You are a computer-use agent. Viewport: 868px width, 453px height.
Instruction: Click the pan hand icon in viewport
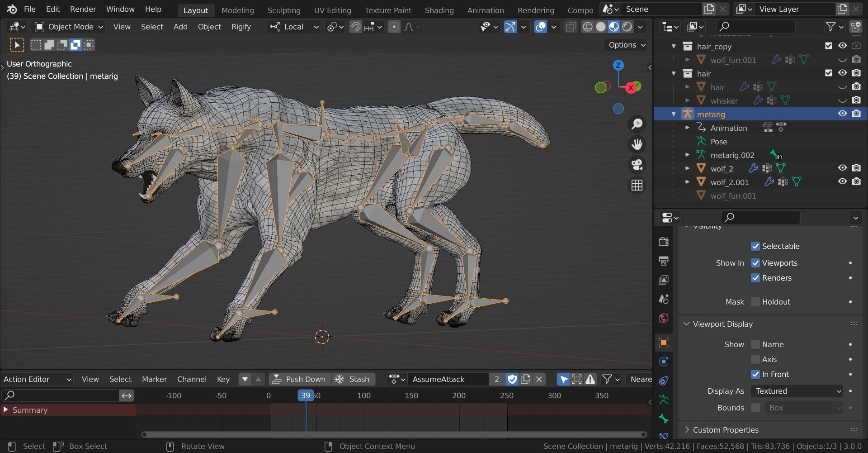(637, 144)
